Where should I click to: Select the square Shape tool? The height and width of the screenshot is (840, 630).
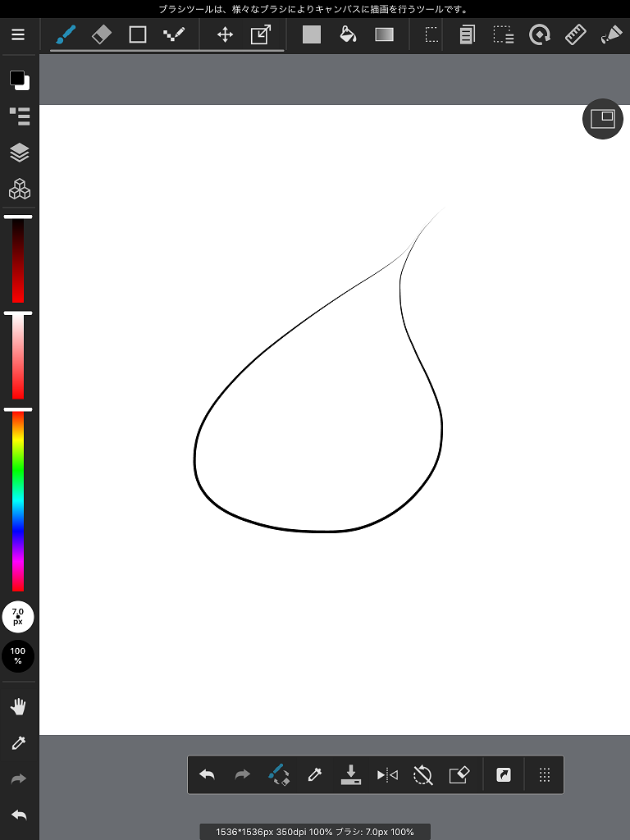[x=138, y=34]
